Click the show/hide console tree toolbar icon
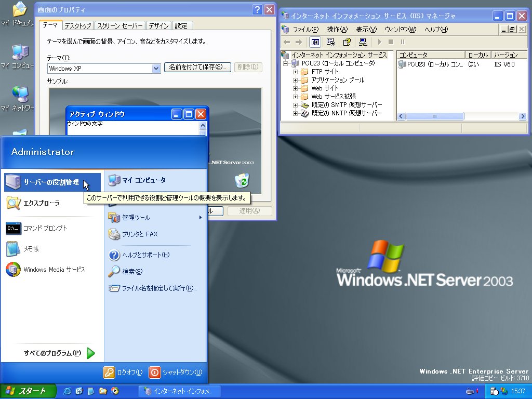This screenshot has width=532, height=399. (x=315, y=42)
